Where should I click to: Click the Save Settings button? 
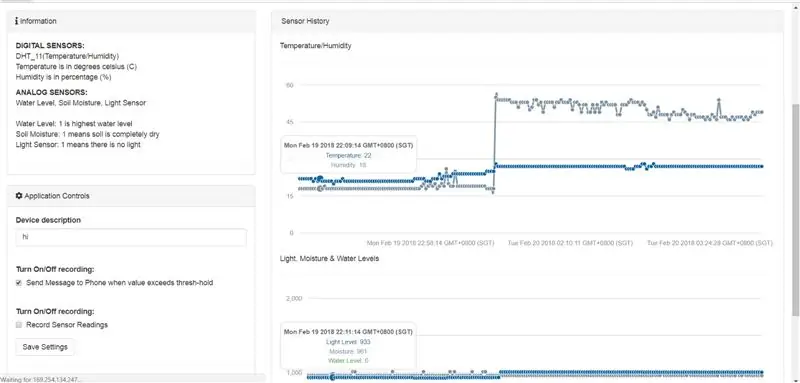tap(45, 347)
